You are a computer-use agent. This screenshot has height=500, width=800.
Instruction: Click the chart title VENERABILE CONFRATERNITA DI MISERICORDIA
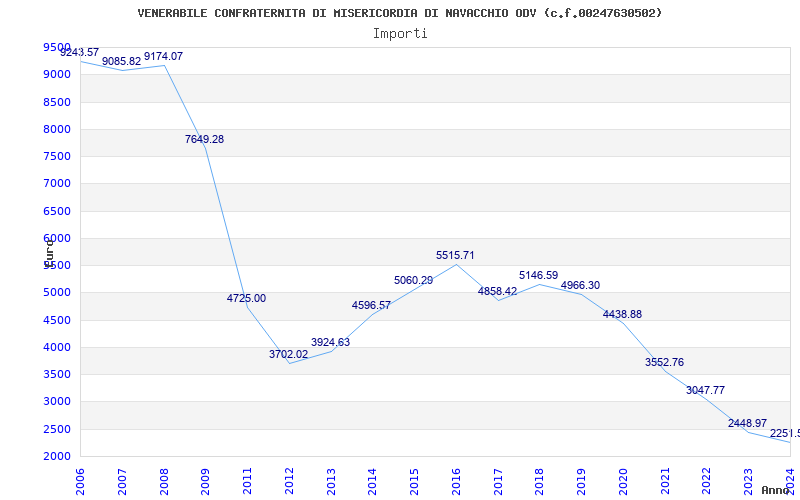(x=399, y=13)
